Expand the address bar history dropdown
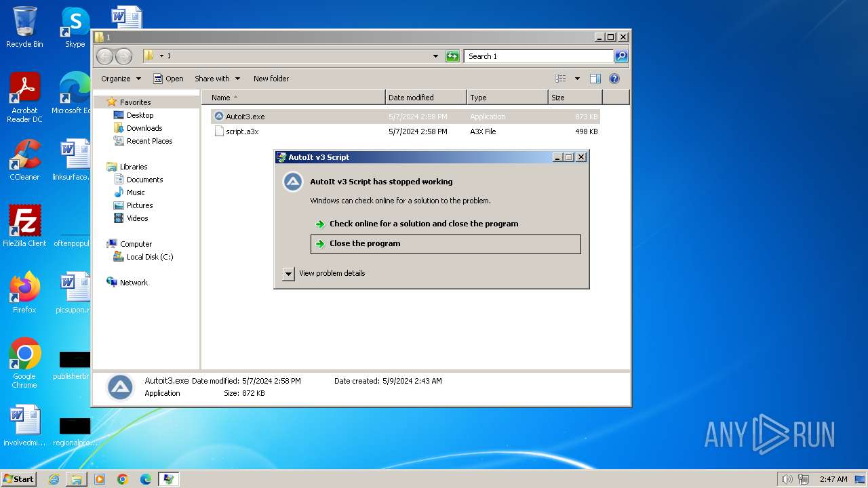Image resolution: width=868 pixels, height=488 pixels. click(435, 56)
